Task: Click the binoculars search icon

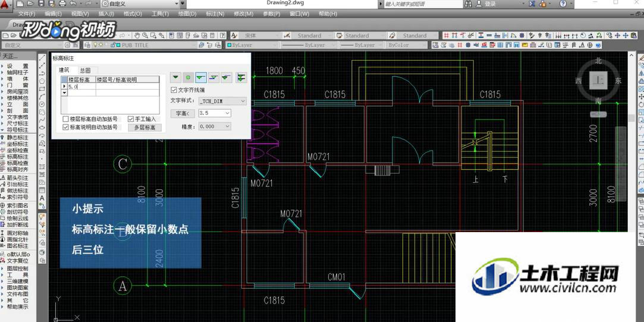Action: point(468,4)
